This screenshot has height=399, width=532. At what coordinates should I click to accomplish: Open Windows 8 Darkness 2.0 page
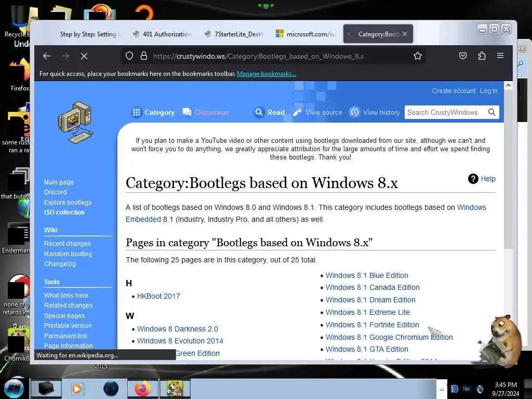click(x=178, y=329)
